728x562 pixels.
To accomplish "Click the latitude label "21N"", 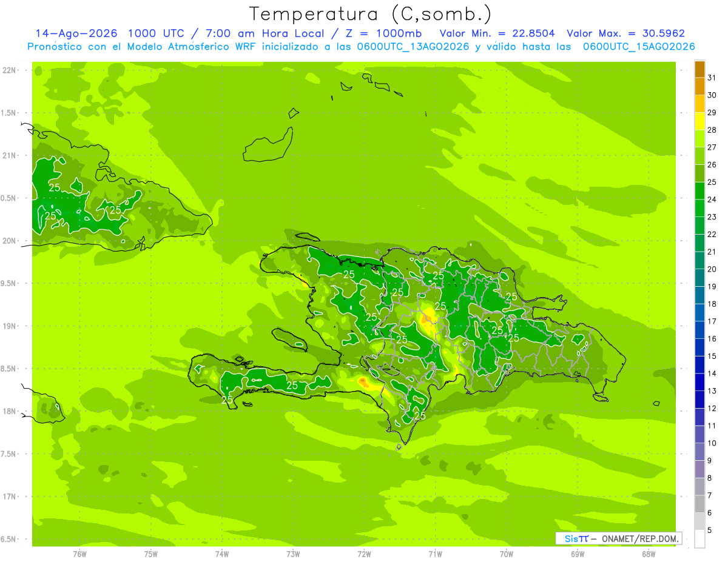I will [x=8, y=155].
